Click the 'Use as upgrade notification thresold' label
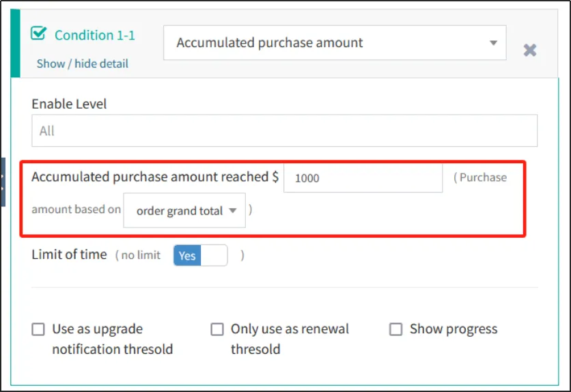Screen dimensions: 571x392 (112, 339)
